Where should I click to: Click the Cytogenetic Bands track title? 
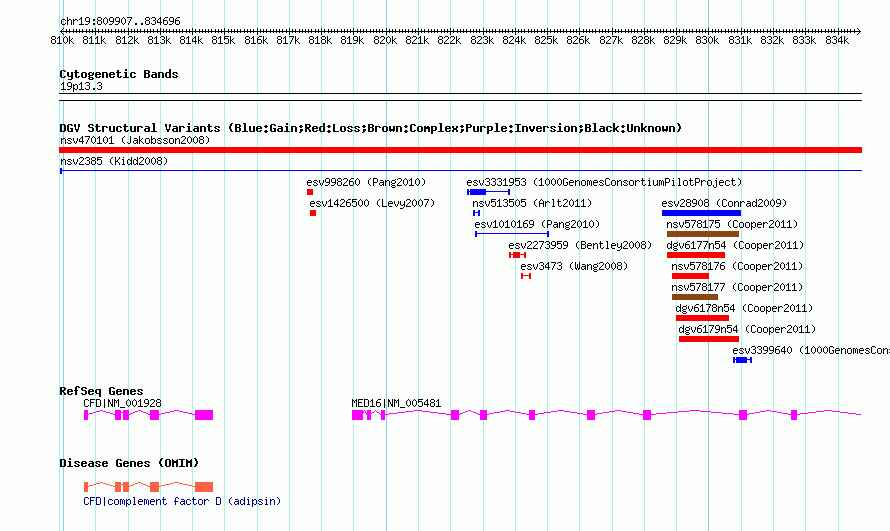119,74
